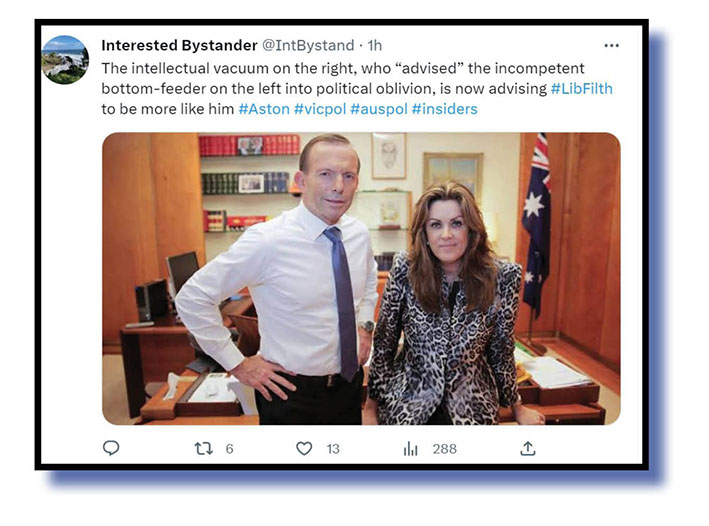Click the 1h timestamp link

coord(375,45)
